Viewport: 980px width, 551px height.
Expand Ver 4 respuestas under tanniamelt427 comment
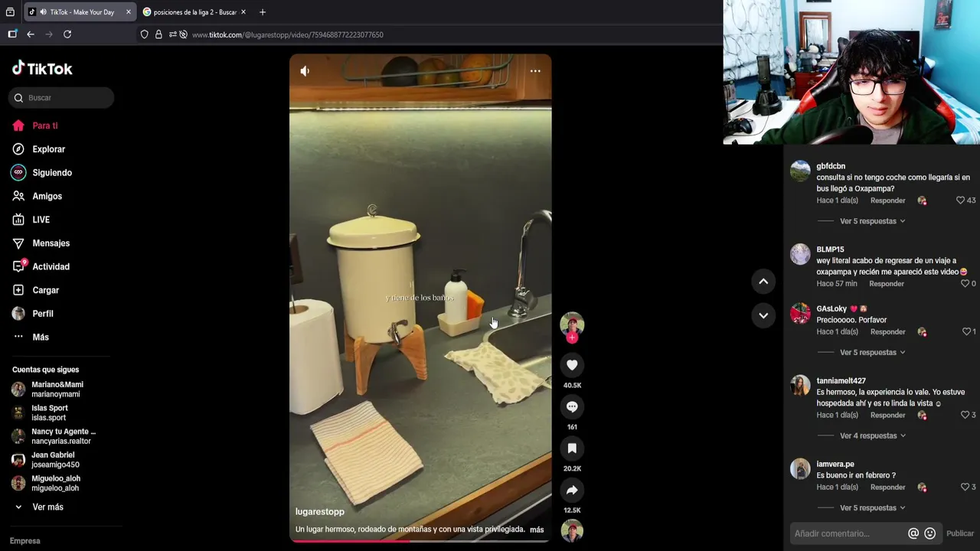872,436
